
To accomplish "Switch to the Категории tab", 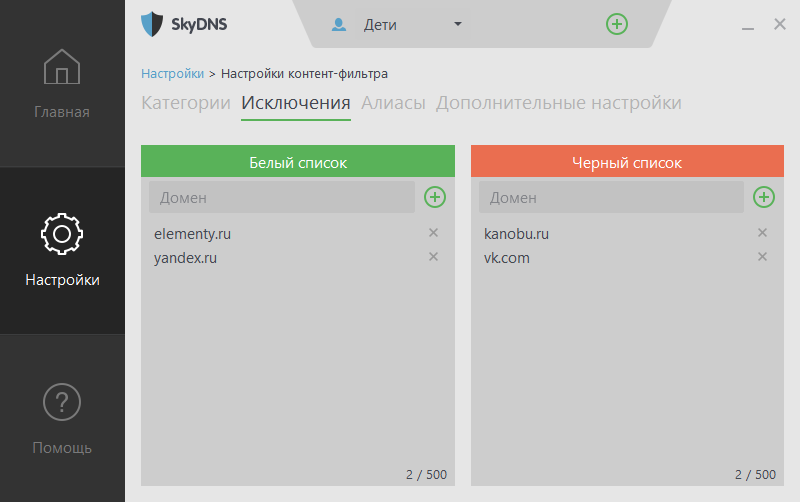I will (x=186, y=103).
